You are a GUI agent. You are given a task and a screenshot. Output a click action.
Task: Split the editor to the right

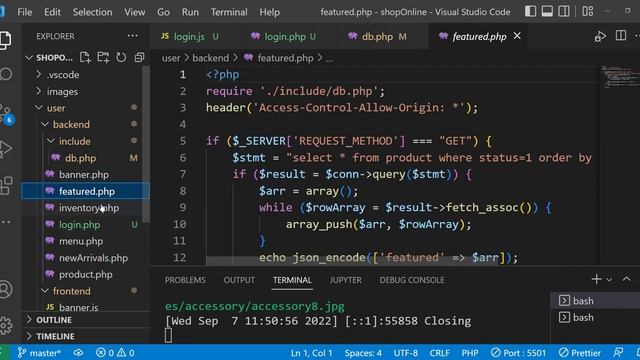pyautogui.click(x=621, y=36)
